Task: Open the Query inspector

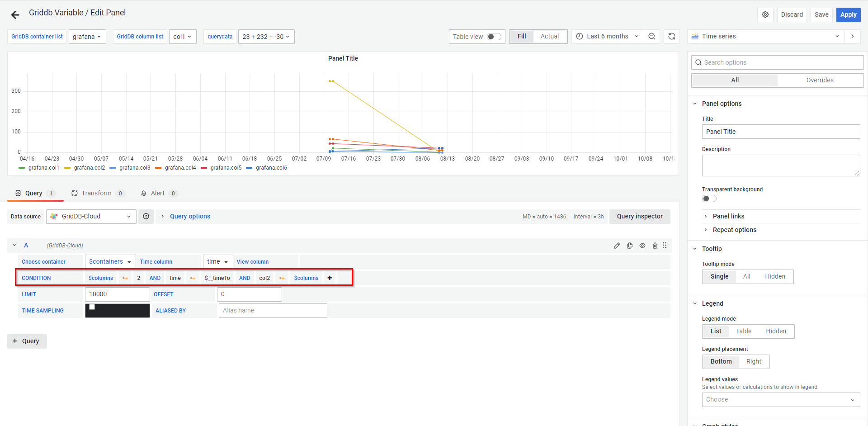Action: pos(639,217)
